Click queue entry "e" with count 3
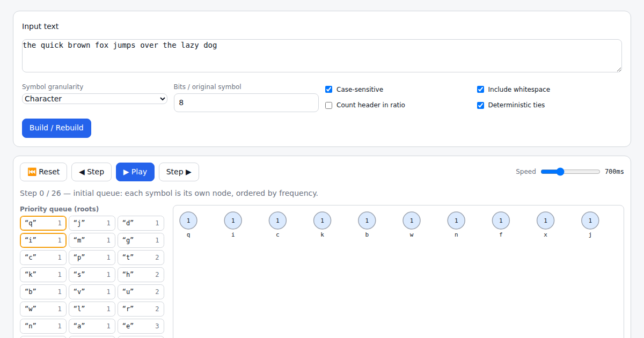 (141, 326)
